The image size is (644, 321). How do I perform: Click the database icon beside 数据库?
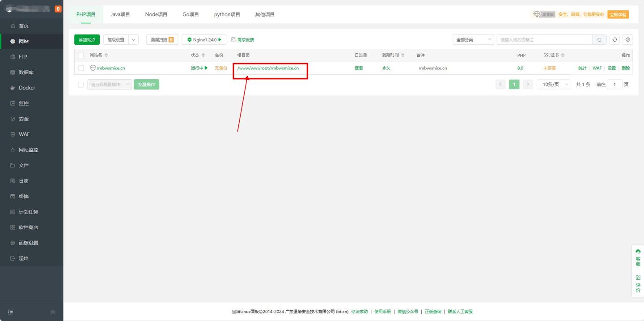[13, 73]
